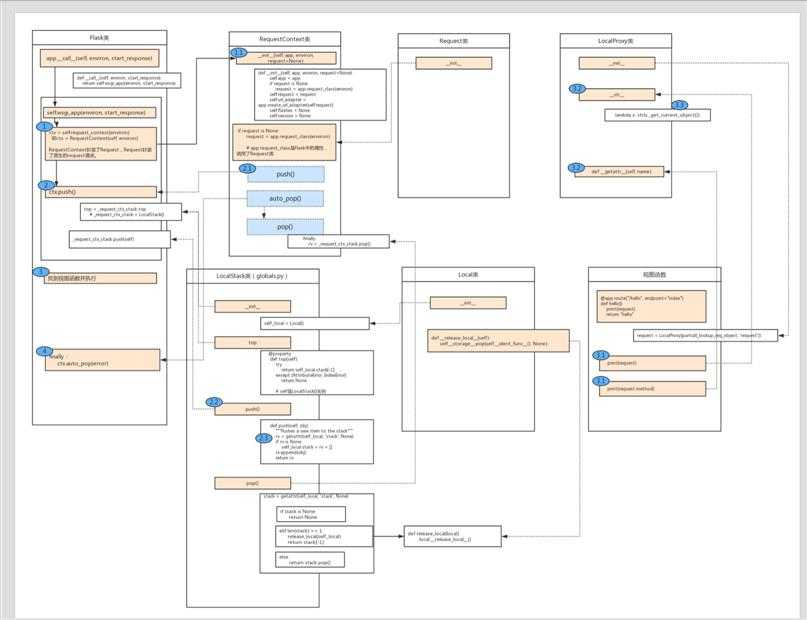Select the blue push() box in RequestContext
Screen dimensions: 807x620
[286, 174]
